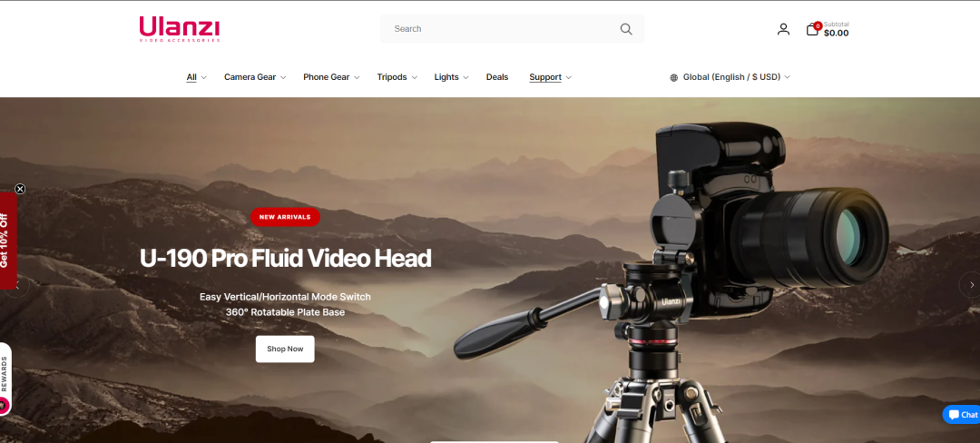The width and height of the screenshot is (980, 443).
Task: Go to next banner slide arrow
Action: pos(971,285)
